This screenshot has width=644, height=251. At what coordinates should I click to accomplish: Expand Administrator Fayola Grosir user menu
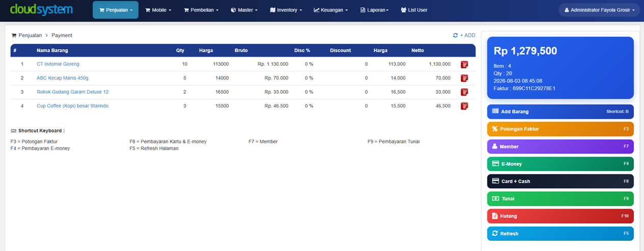[x=599, y=10]
